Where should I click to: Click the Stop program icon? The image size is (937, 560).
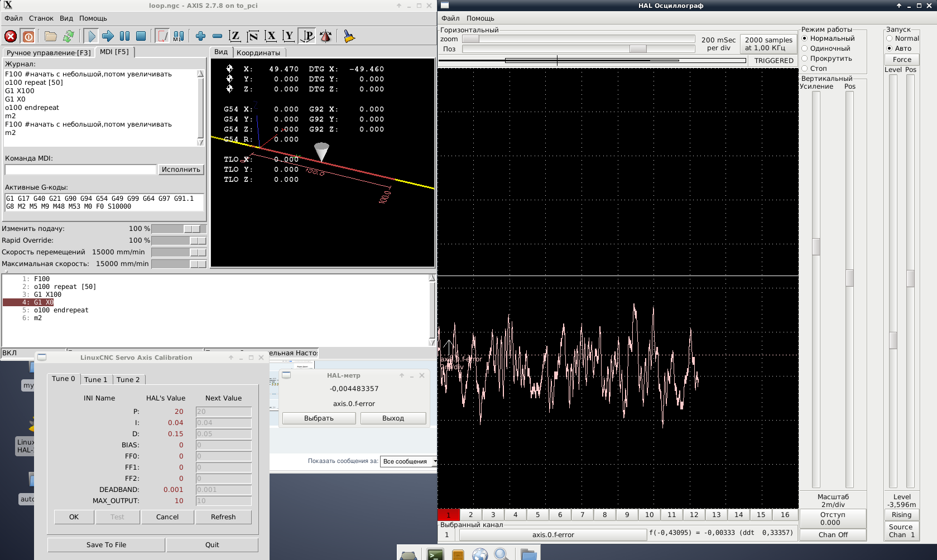coord(141,36)
